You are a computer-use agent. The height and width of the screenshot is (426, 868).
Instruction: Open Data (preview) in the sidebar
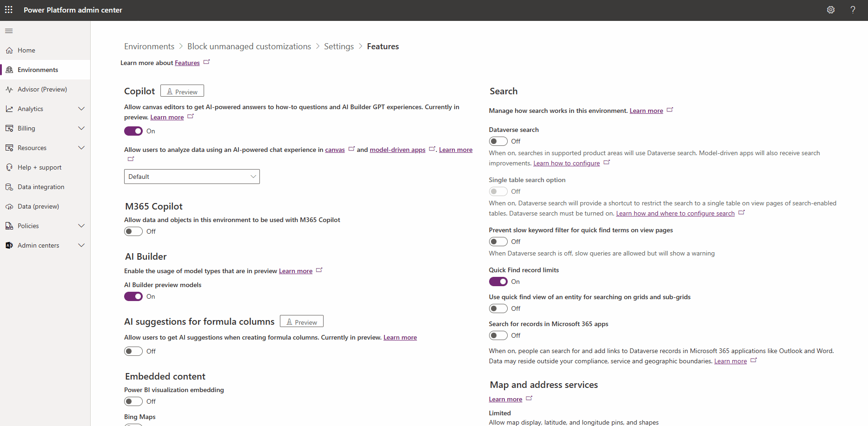coord(38,206)
